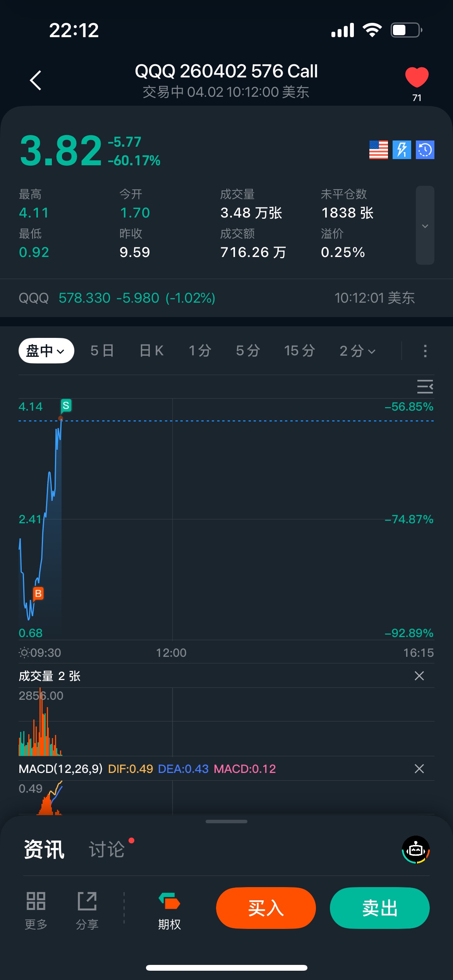Expand the quote details chevron panel

(425, 226)
